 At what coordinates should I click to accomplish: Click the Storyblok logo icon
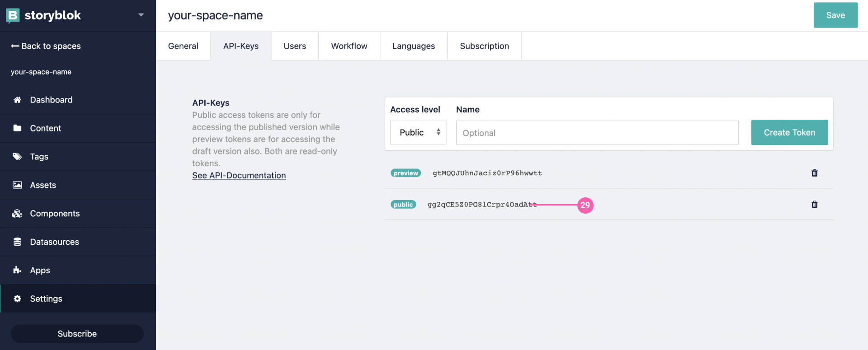(13, 15)
